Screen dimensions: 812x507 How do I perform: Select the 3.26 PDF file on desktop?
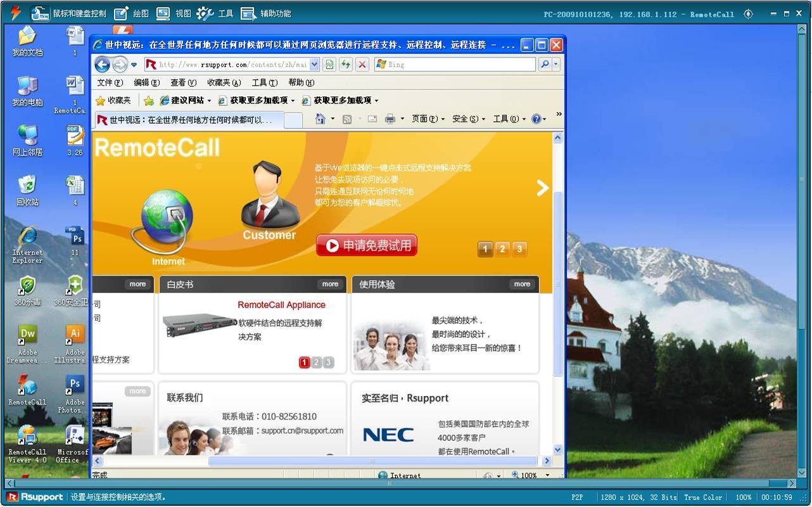point(75,141)
